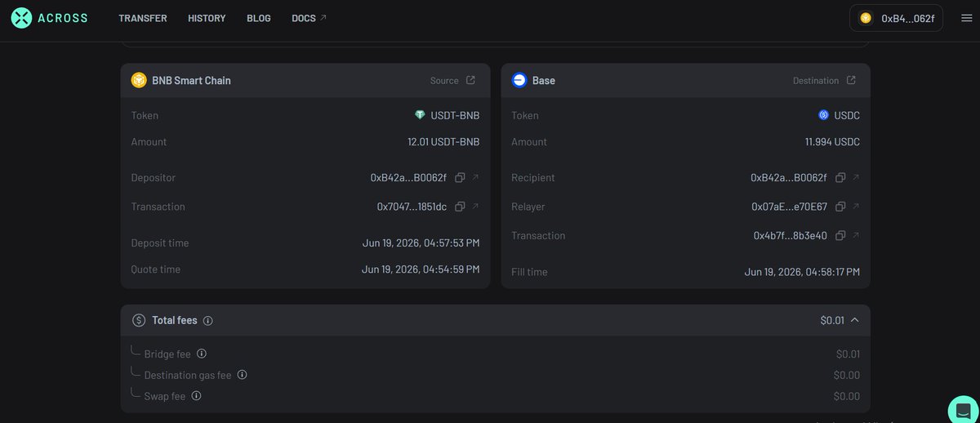Open the hamburger menu icon

click(966, 18)
